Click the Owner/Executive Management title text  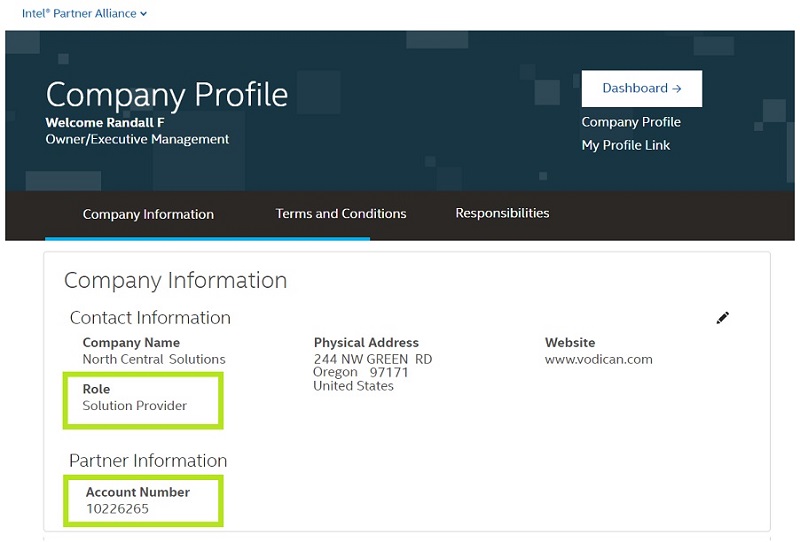[137, 139]
